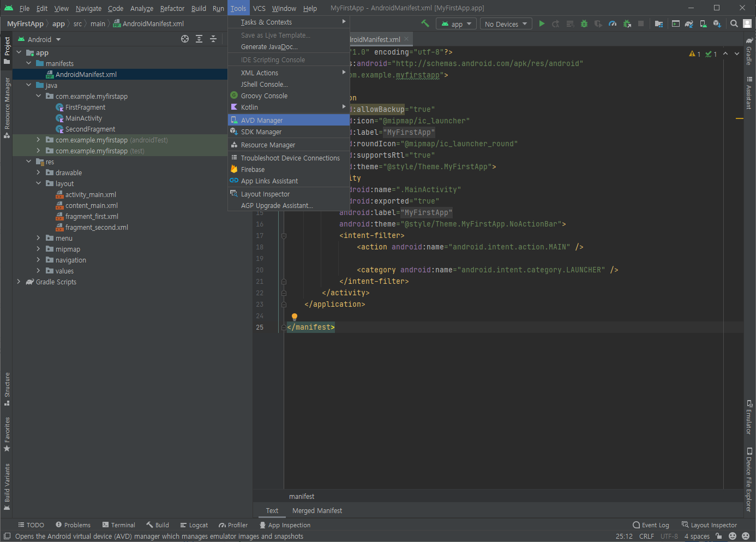
Task: Switch to Merged Manifest tab
Action: click(x=317, y=510)
